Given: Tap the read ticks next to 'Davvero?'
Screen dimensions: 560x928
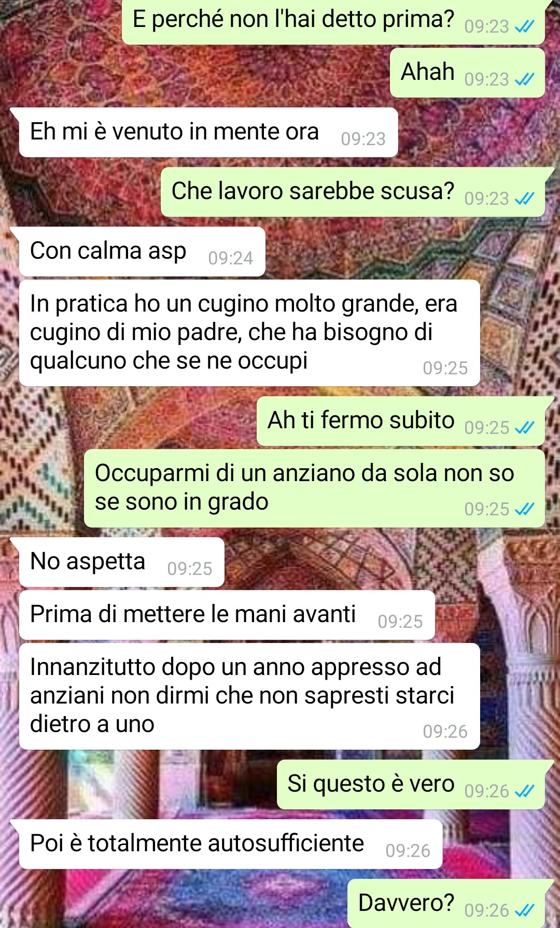Looking at the screenshot, I should coord(524,910).
